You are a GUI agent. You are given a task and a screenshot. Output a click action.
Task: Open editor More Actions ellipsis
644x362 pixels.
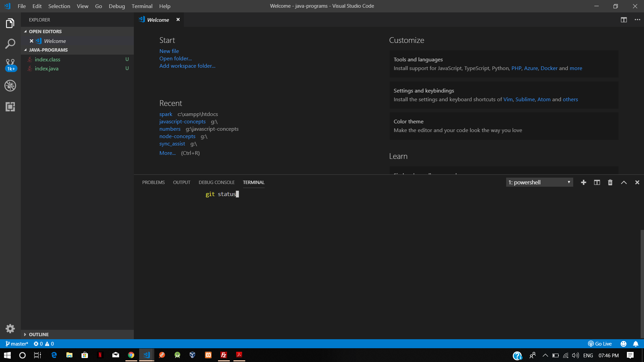(x=637, y=20)
